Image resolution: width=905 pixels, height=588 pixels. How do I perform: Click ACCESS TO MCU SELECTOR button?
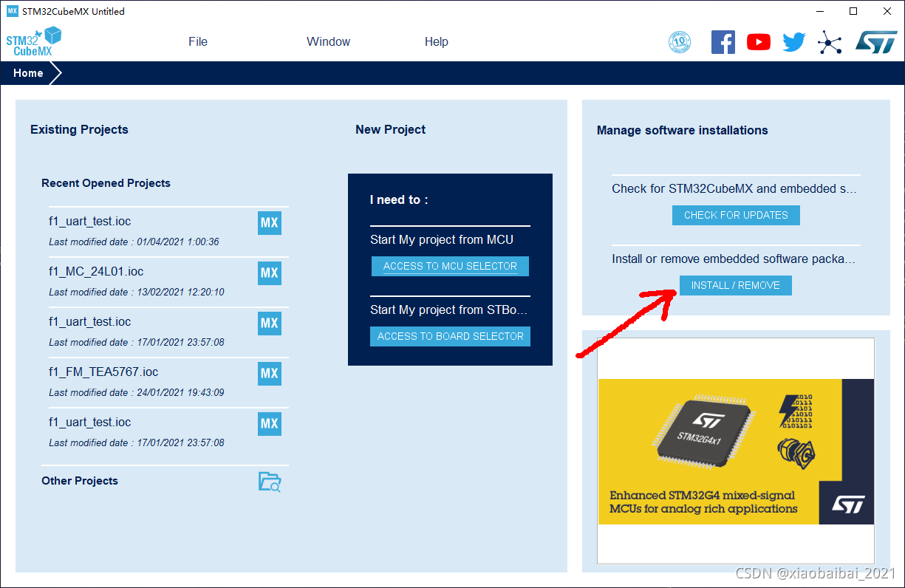(x=451, y=267)
